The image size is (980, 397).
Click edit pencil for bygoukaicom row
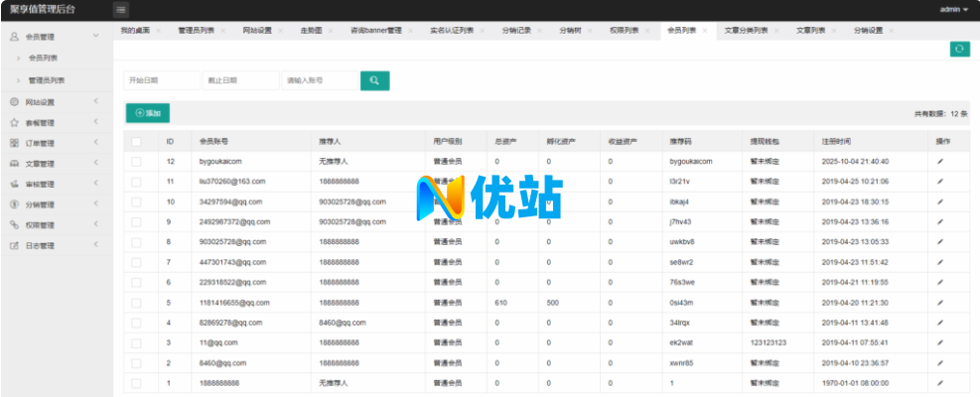[940, 161]
